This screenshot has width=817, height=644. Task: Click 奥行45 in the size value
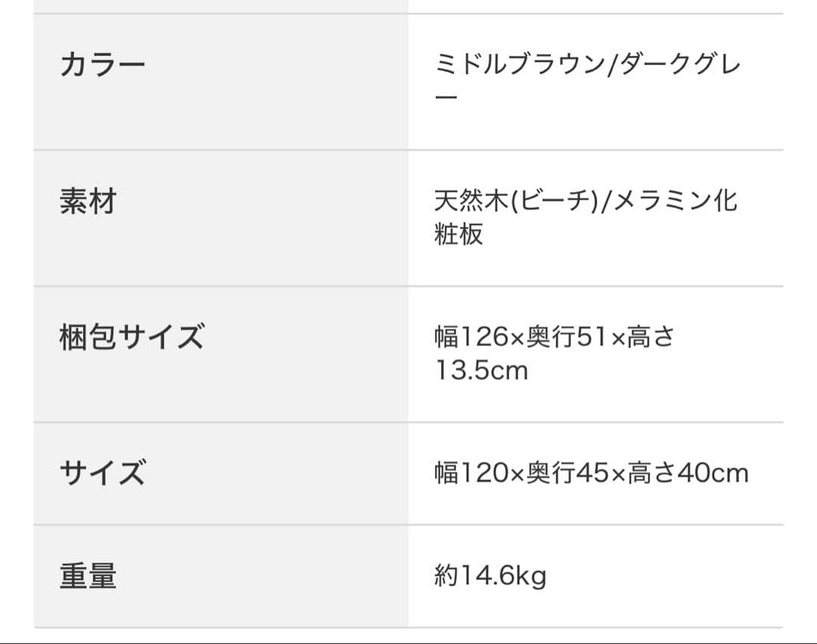pos(567,473)
